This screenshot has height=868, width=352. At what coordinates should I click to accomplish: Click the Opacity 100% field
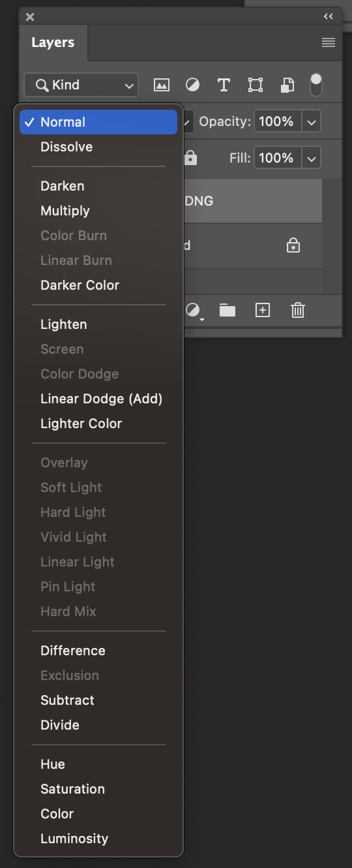point(278,122)
